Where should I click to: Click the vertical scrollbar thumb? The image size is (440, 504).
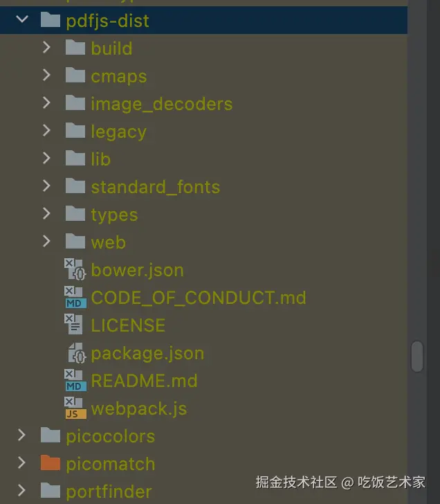tap(417, 357)
